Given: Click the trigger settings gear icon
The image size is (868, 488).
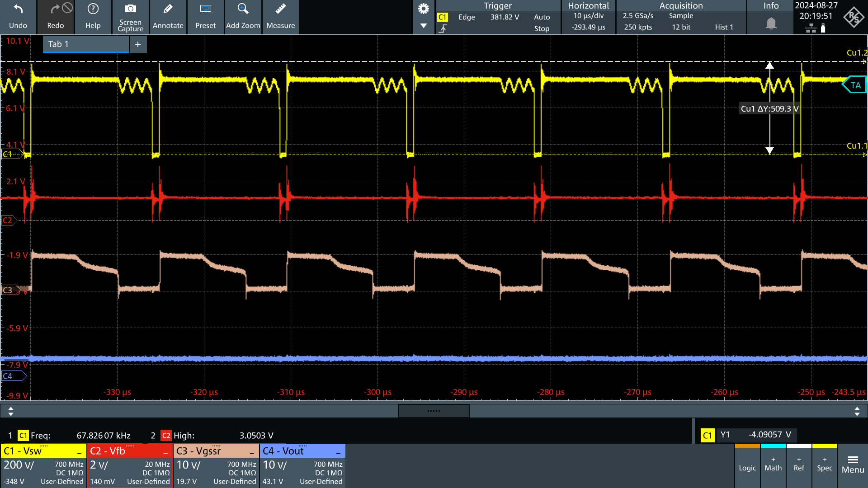Looking at the screenshot, I should click(x=424, y=7).
